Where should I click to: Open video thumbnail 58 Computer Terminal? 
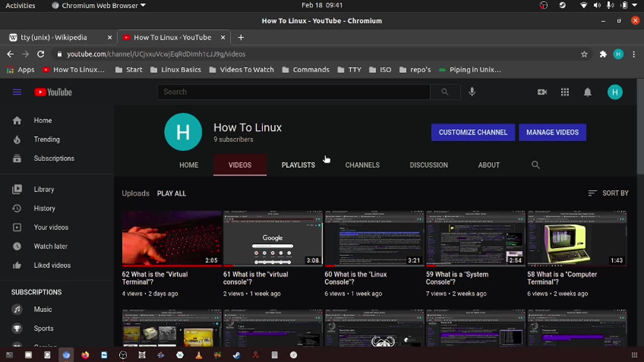point(578,238)
